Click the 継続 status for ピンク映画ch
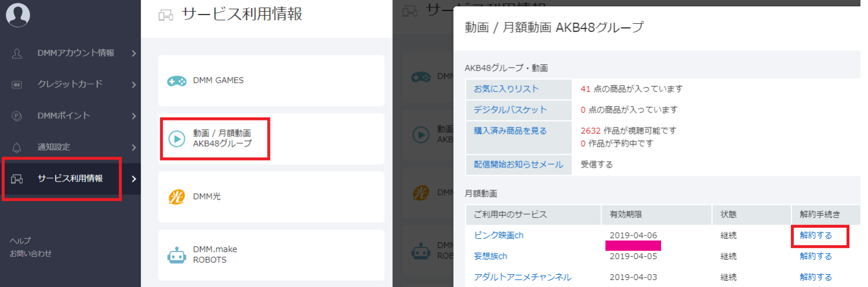This screenshot has width=868, height=287. click(x=729, y=235)
